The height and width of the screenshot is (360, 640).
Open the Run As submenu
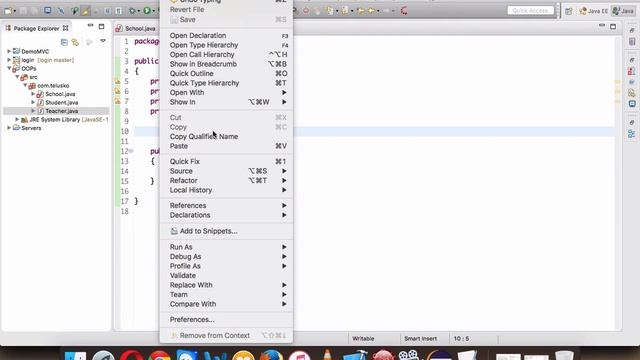tap(226, 247)
